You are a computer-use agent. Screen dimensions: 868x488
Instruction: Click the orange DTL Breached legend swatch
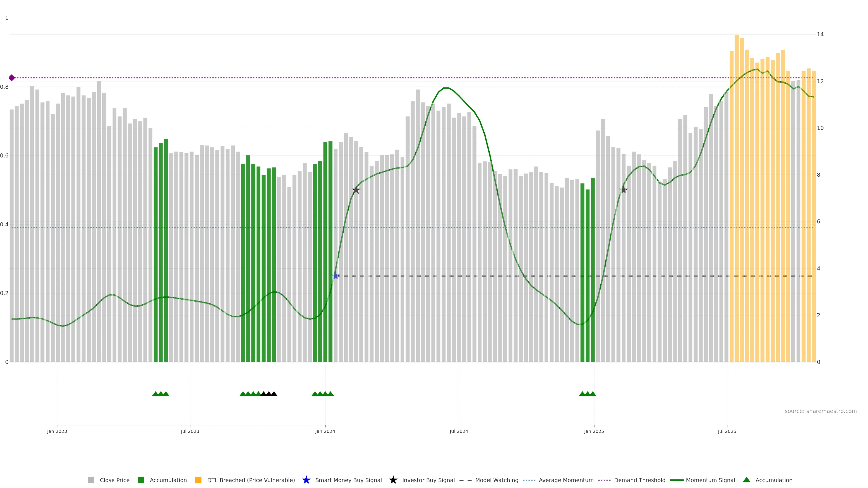pyautogui.click(x=198, y=480)
